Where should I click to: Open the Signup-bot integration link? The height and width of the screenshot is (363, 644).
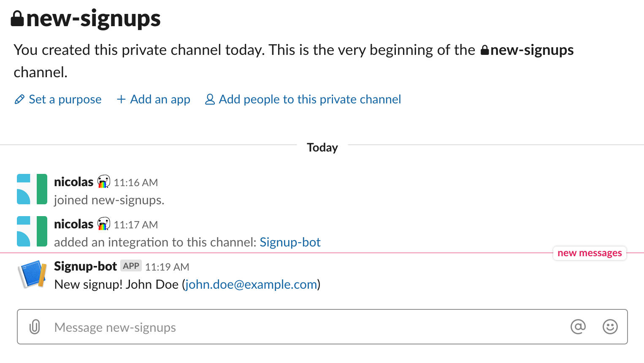click(290, 242)
